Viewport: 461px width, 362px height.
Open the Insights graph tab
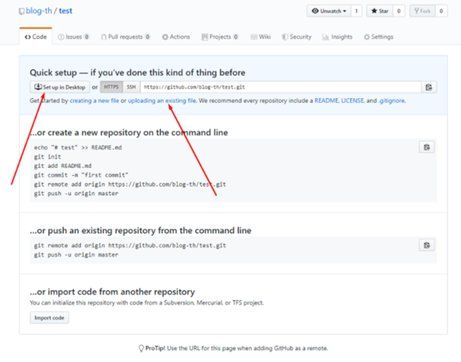[337, 37]
